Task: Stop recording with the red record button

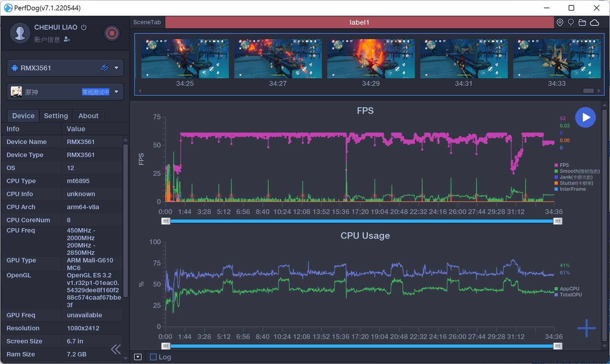Action: click(x=112, y=34)
